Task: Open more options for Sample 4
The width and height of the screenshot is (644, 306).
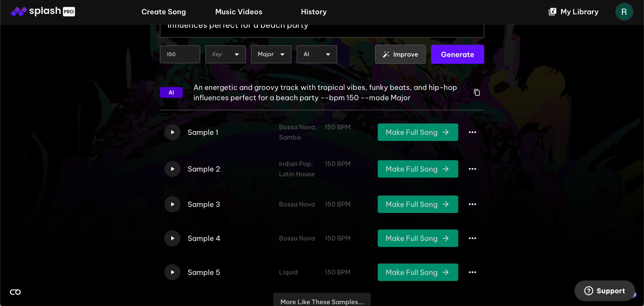Action: (472, 238)
